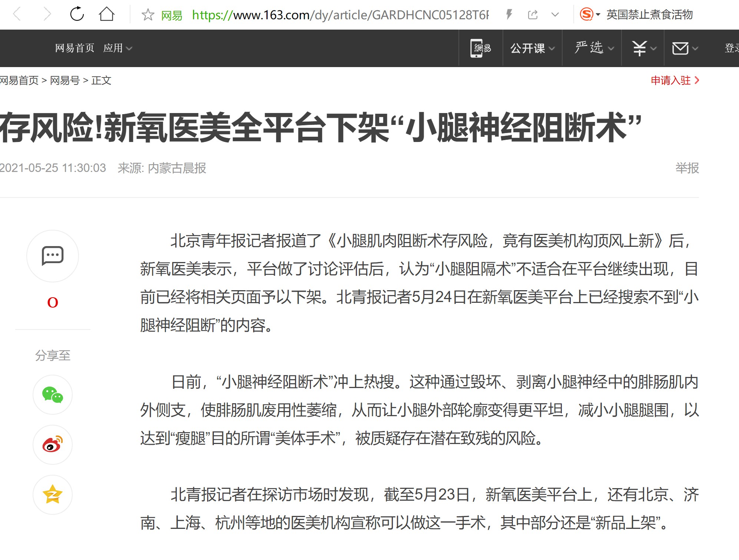Click share icon in address bar

(x=533, y=15)
